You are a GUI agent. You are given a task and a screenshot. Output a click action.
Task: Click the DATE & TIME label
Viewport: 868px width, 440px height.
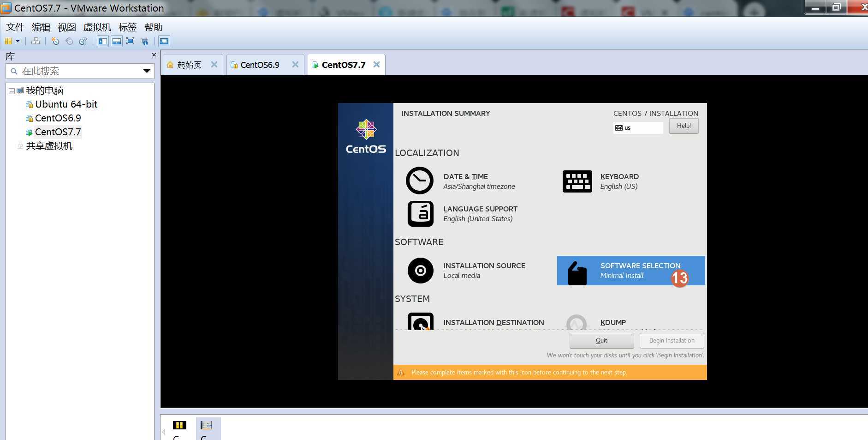pyautogui.click(x=466, y=176)
